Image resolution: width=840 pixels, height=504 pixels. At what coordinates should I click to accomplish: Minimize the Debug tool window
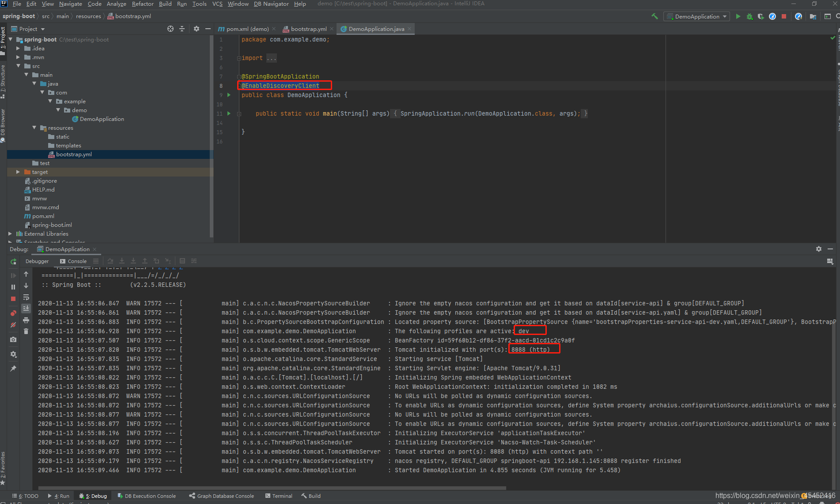click(x=830, y=249)
